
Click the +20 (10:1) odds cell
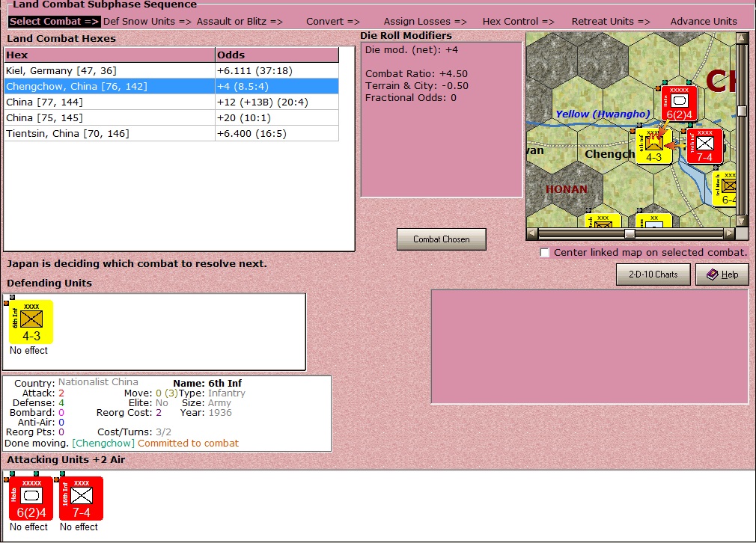pos(277,118)
